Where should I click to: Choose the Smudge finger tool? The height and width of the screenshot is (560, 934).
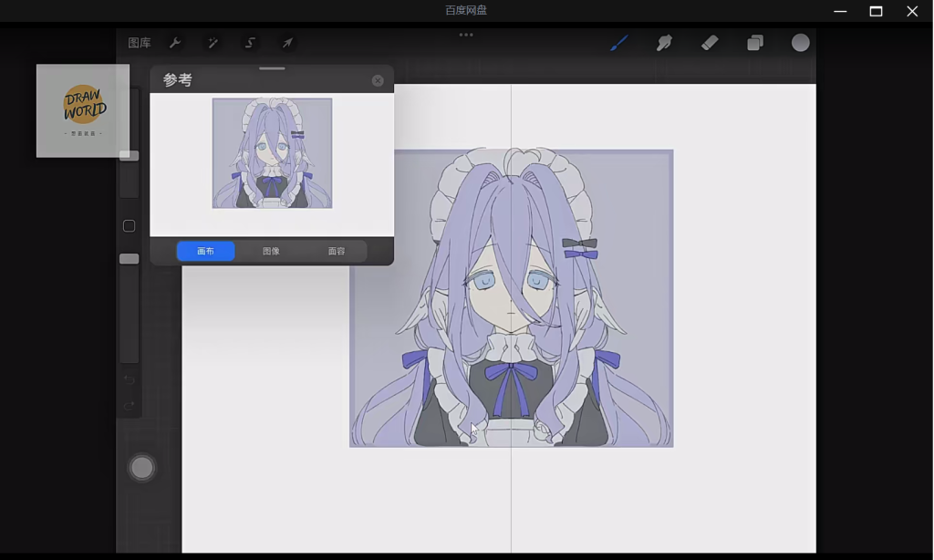[664, 43]
